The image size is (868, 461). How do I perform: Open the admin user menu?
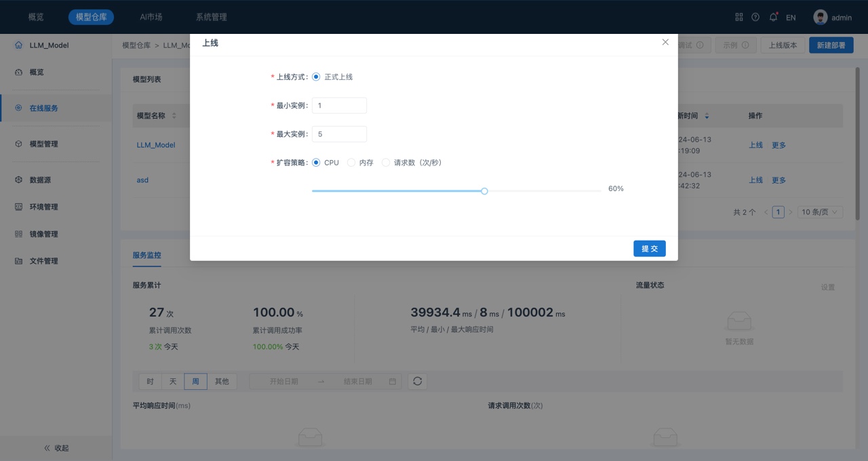[833, 18]
